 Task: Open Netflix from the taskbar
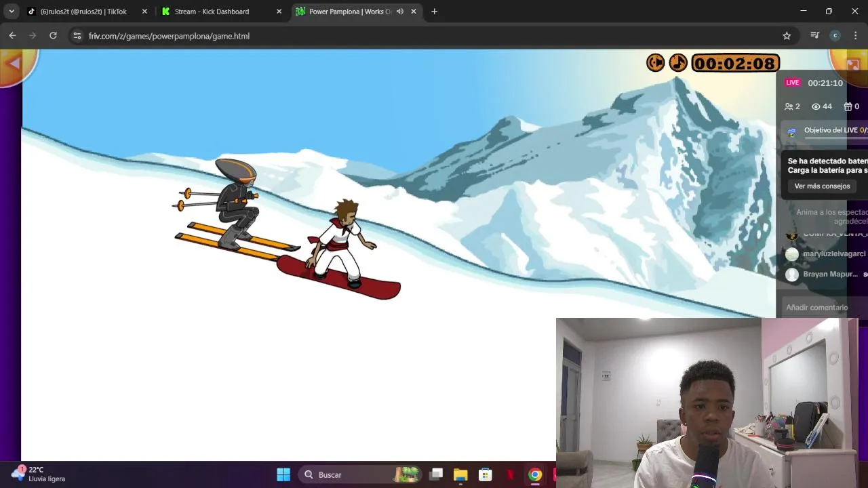click(510, 474)
